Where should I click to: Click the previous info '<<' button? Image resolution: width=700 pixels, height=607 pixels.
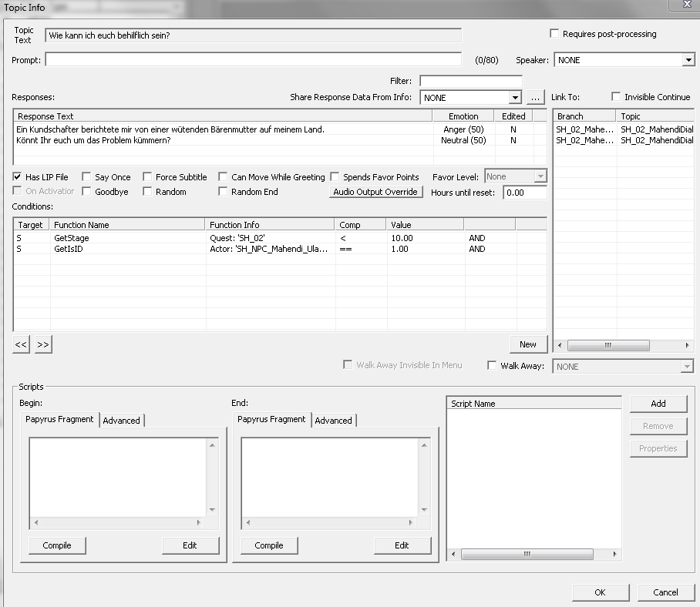coord(21,345)
